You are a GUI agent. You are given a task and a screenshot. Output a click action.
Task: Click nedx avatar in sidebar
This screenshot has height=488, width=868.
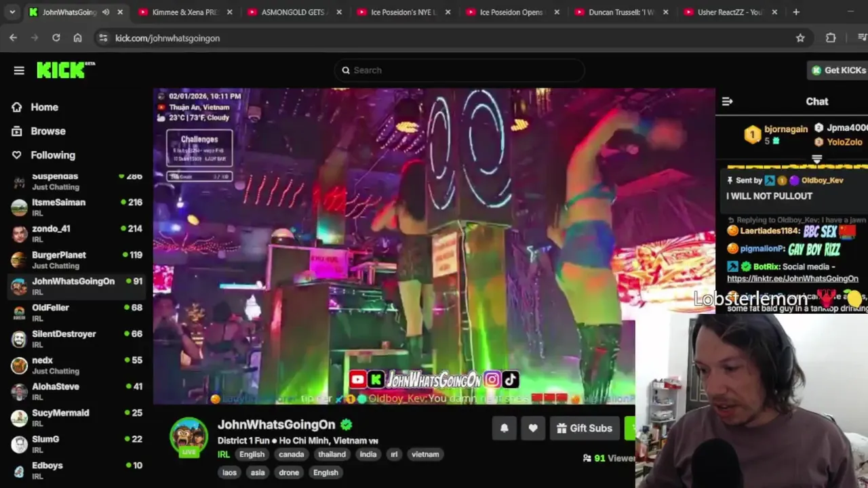click(20, 365)
